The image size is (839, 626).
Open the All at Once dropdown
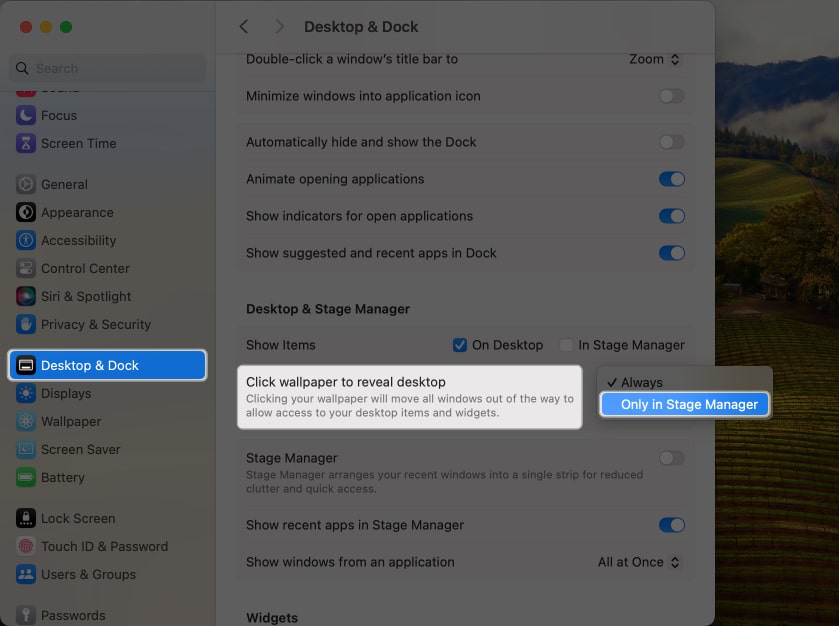click(x=638, y=562)
